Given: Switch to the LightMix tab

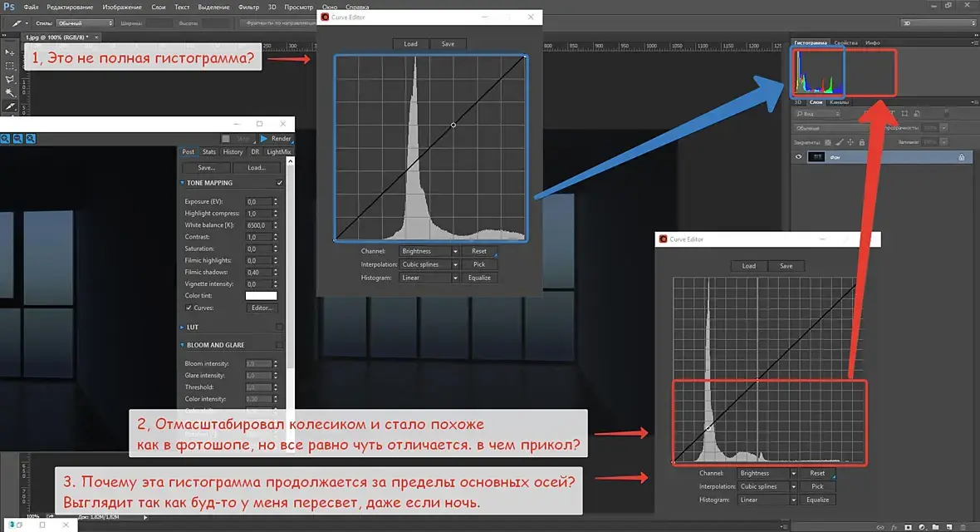Looking at the screenshot, I should tap(279, 151).
